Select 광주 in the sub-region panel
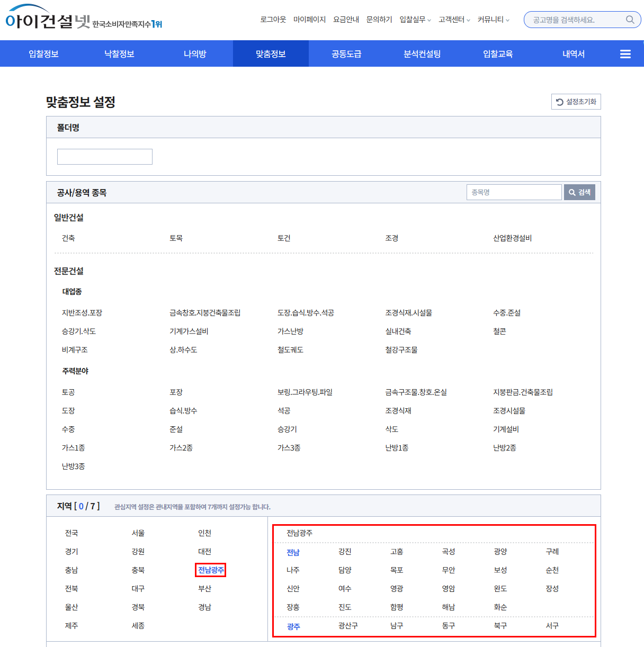The width and height of the screenshot is (644, 647). coord(293,626)
